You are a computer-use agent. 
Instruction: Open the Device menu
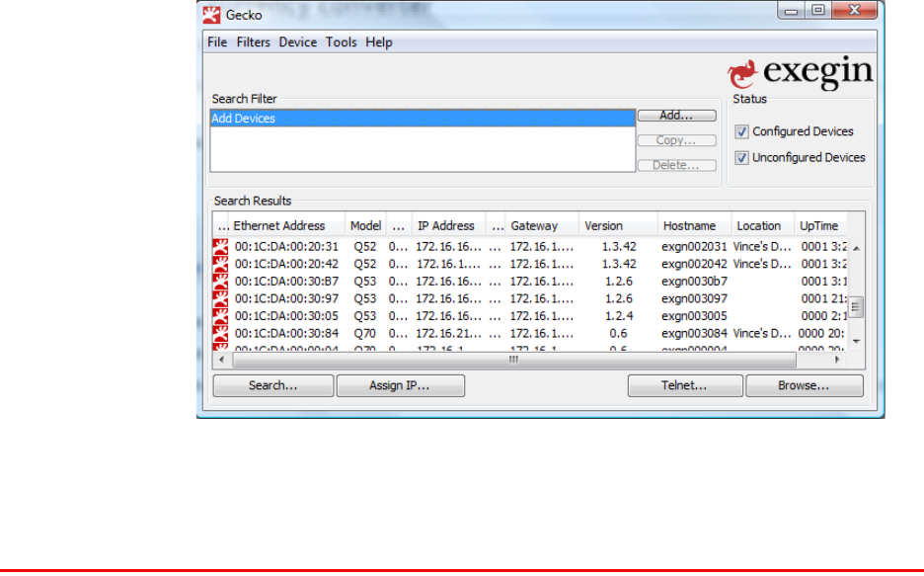point(297,42)
